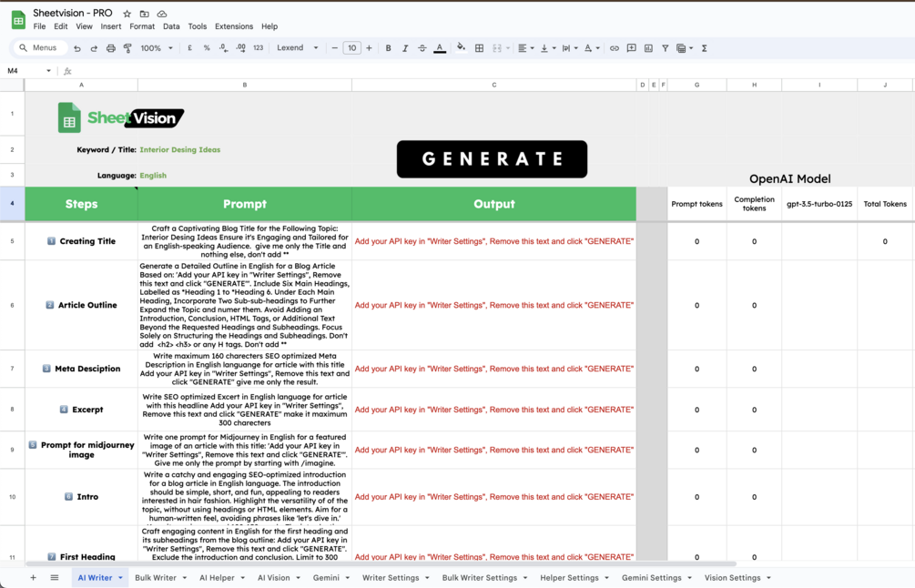Select the 'Creating Title' step cell
The width and height of the screenshot is (915, 588).
(x=81, y=241)
